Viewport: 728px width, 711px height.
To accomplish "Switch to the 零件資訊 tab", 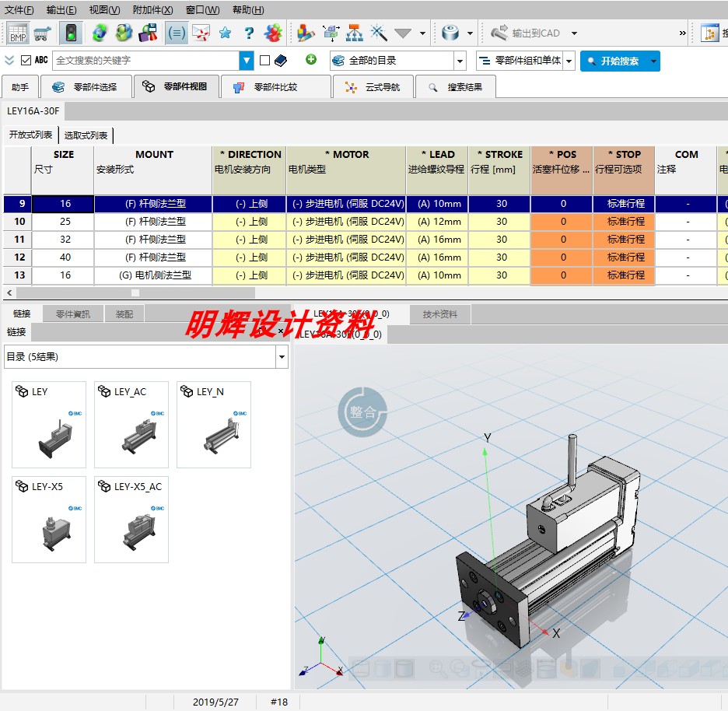I will [73, 314].
